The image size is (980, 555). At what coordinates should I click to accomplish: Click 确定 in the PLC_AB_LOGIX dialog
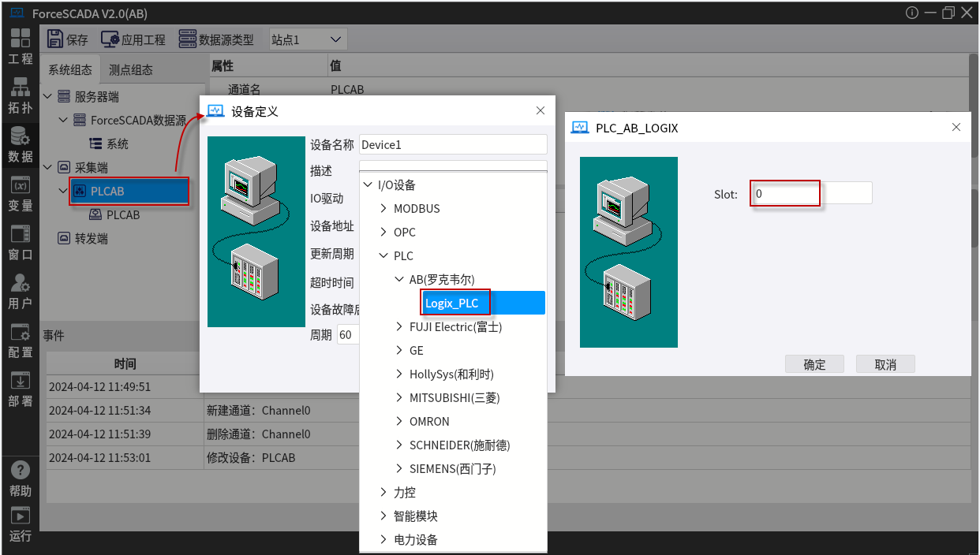click(814, 364)
